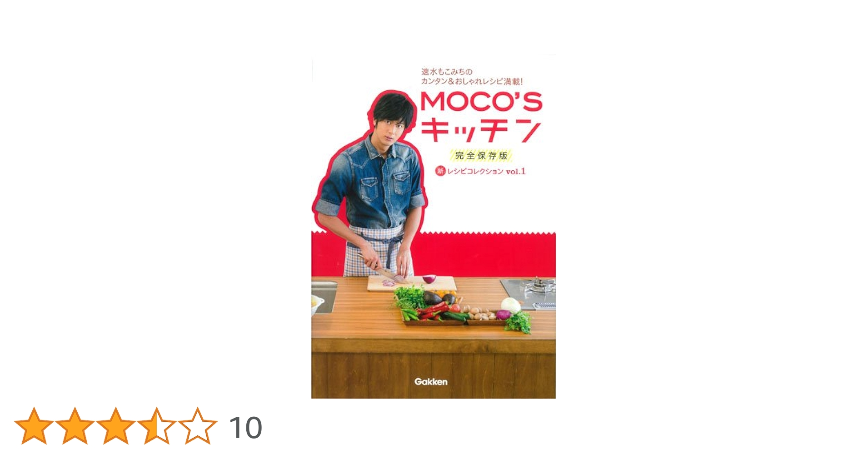Click the MOCO'S title text on cover
Screen dimensions: 868x454
tap(481, 102)
